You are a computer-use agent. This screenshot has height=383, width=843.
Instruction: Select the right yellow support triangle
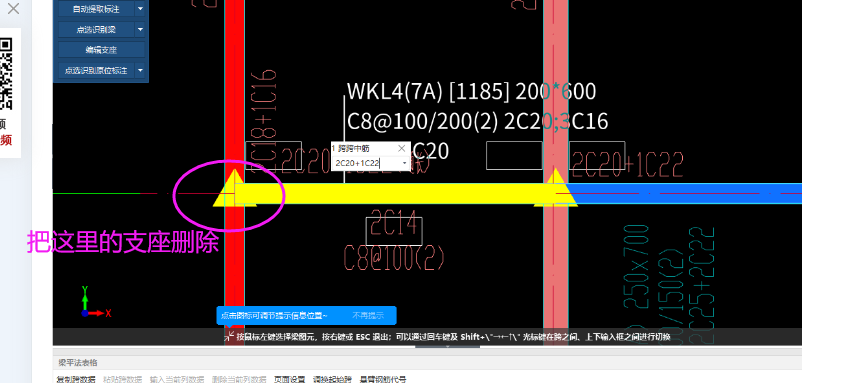pyautogui.click(x=555, y=188)
